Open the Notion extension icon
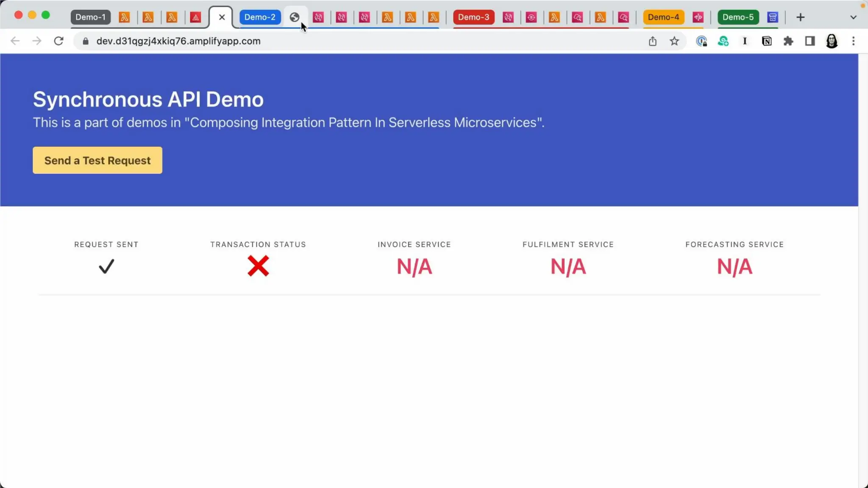This screenshot has width=868, height=488. (766, 41)
